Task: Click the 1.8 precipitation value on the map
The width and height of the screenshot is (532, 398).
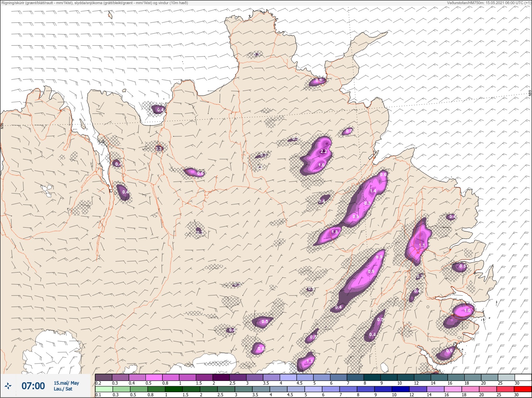Action: (x=335, y=232)
